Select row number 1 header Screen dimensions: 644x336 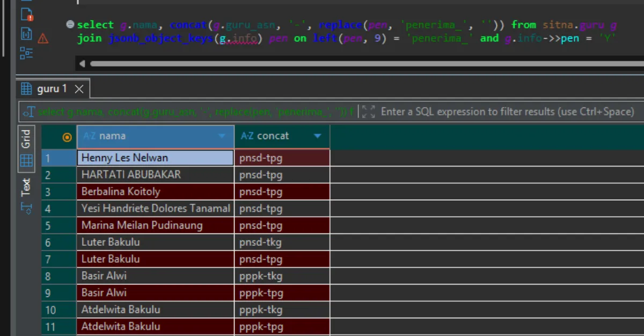59,158
